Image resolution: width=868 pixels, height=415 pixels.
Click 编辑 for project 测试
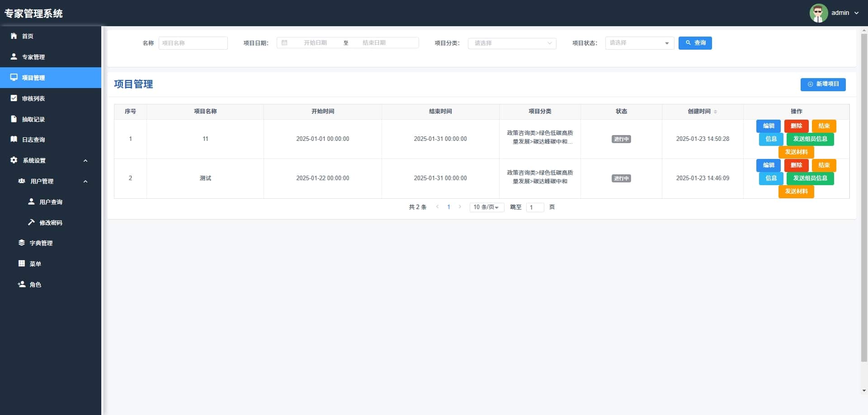769,165
